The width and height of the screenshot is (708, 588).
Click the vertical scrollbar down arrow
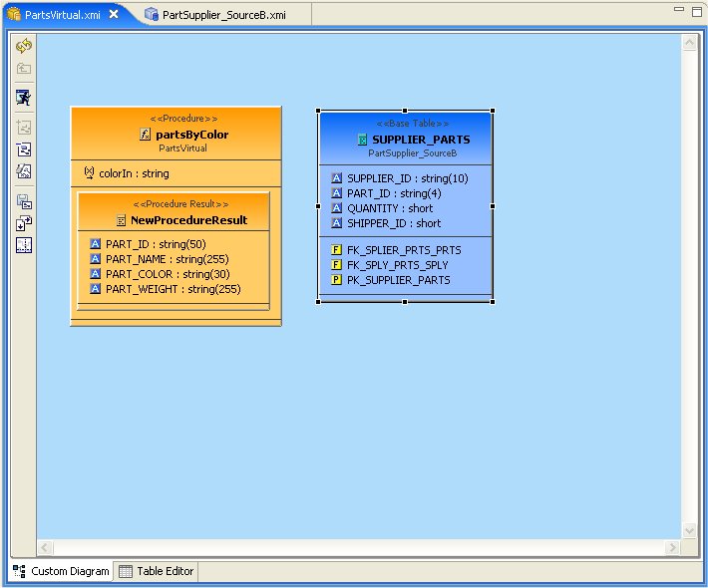click(689, 530)
